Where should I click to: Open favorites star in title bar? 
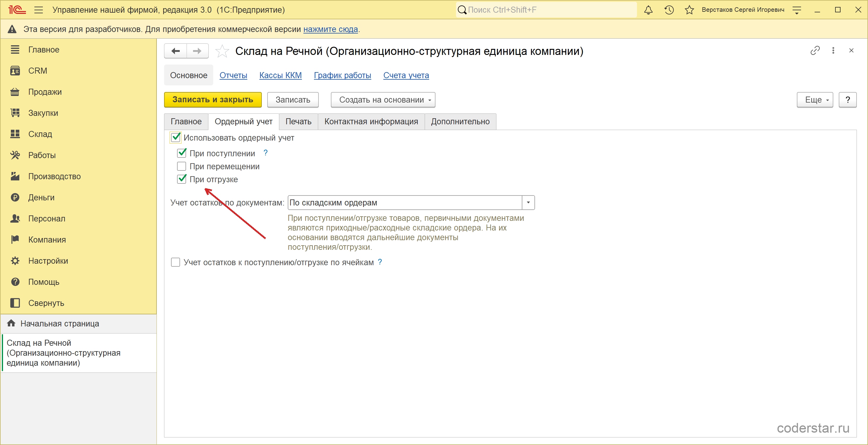pyautogui.click(x=689, y=10)
